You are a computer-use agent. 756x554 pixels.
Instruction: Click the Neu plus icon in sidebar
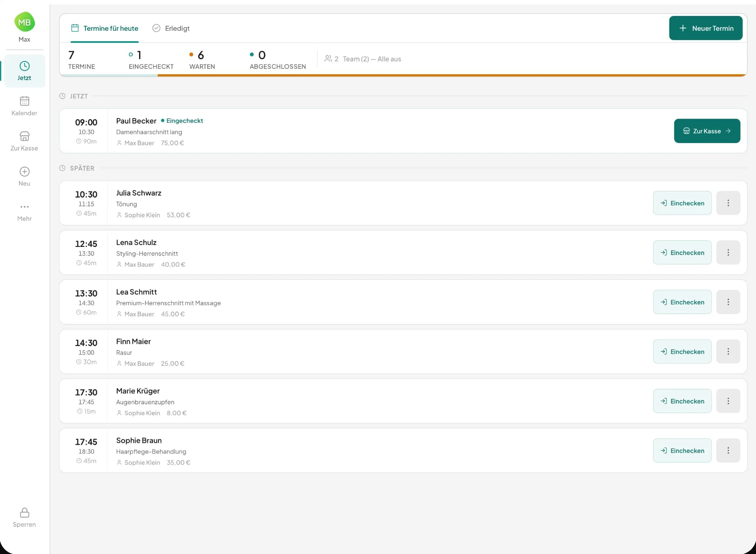click(24, 171)
